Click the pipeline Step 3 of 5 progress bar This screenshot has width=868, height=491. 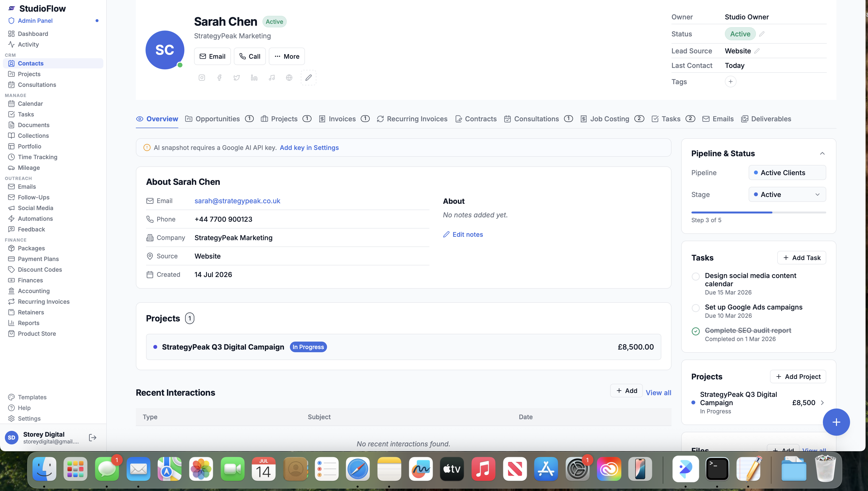pos(758,213)
